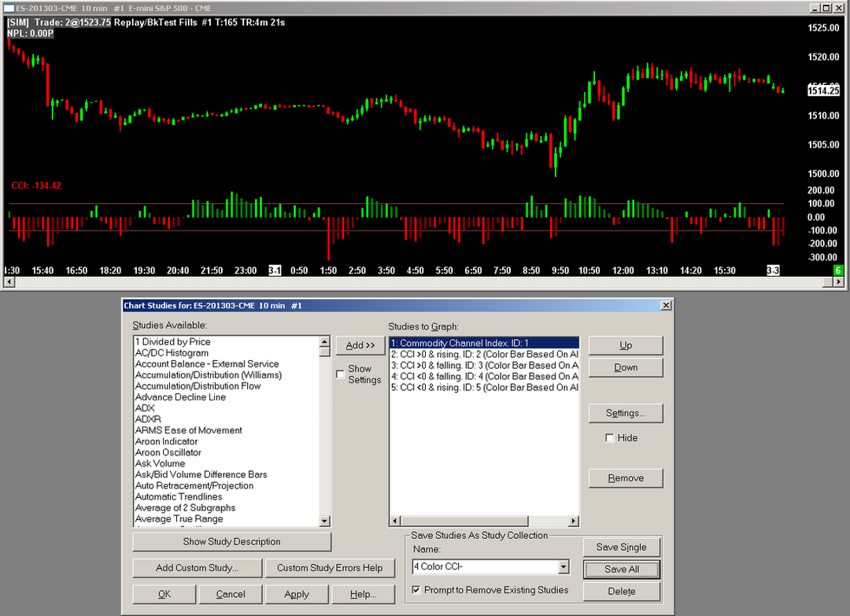Enable the Show Settings checkbox

point(341,374)
